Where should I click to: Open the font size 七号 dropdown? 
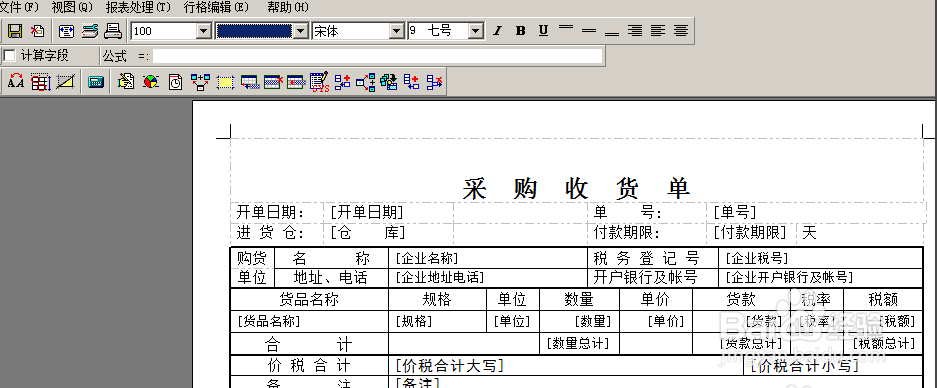476,31
